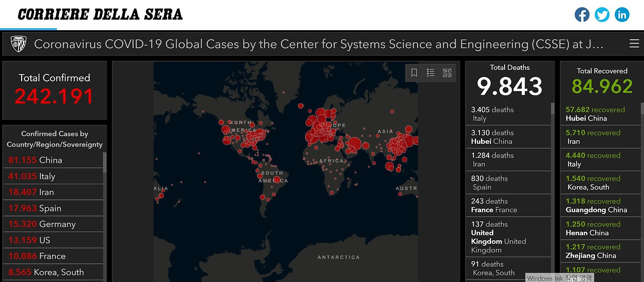Click the Total Confirmed 242.191 figure
Viewport: 644px width, 282px height.
pos(54,96)
